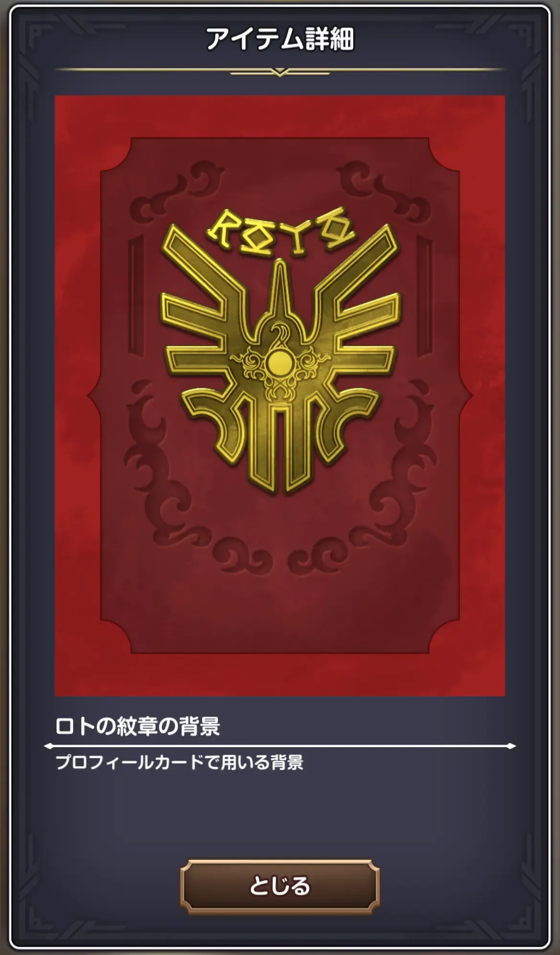Close the dialog with the とじる button
Viewport: 560px width, 955px height.
click(280, 886)
